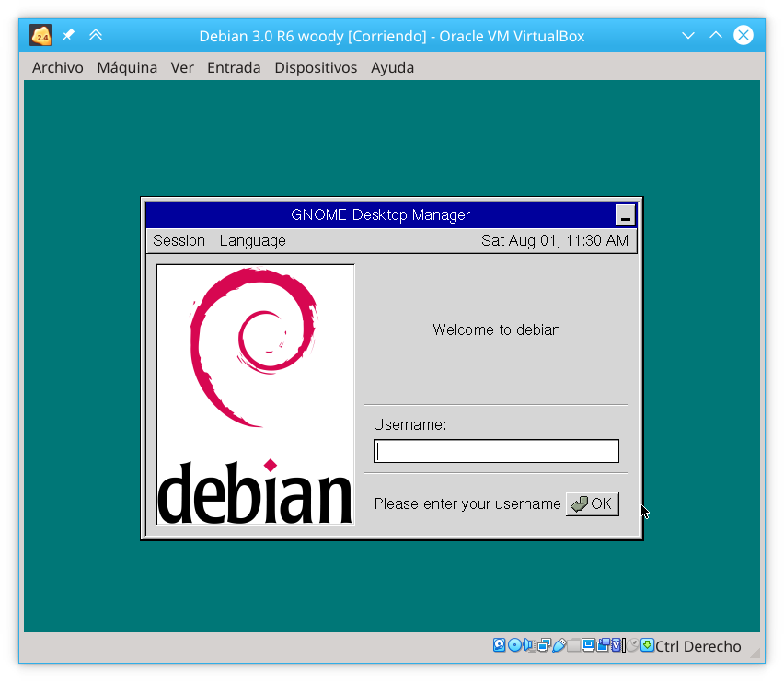Viewport: 784px width, 682px height.
Task: Open the Language menu in GDM
Action: click(x=252, y=240)
